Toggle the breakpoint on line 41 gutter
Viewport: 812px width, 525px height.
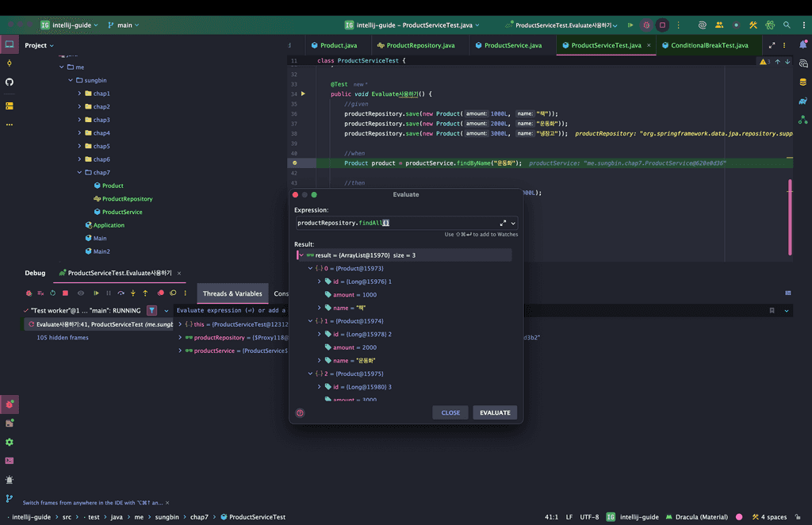[x=295, y=163]
